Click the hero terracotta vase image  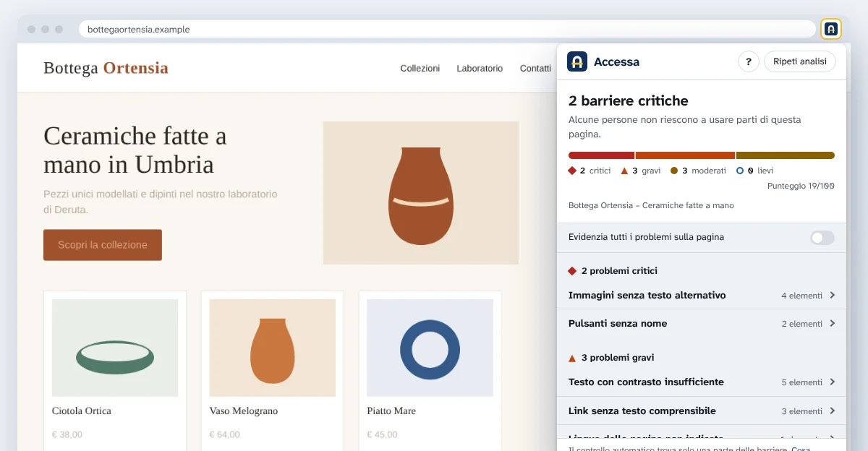[x=421, y=193]
